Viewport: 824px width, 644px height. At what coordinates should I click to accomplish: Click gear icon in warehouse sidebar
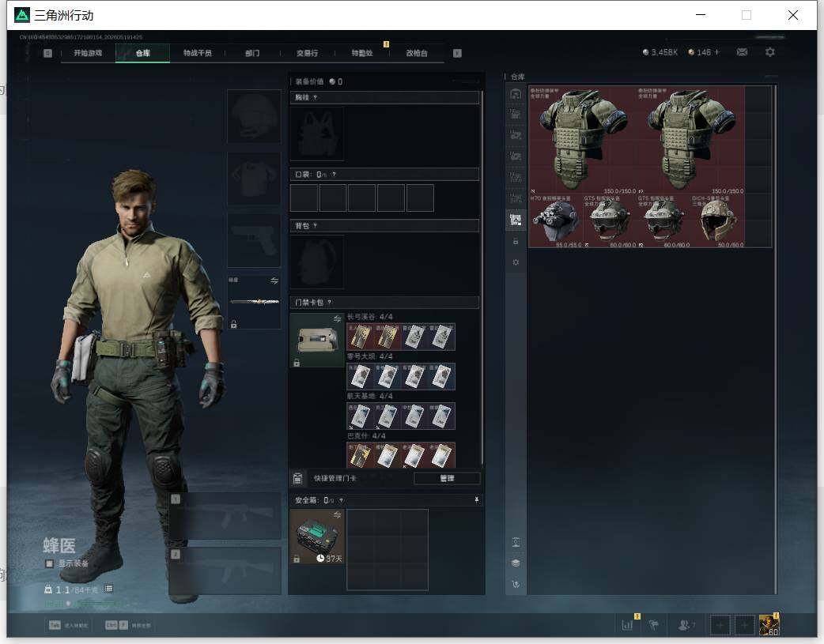pyautogui.click(x=516, y=262)
